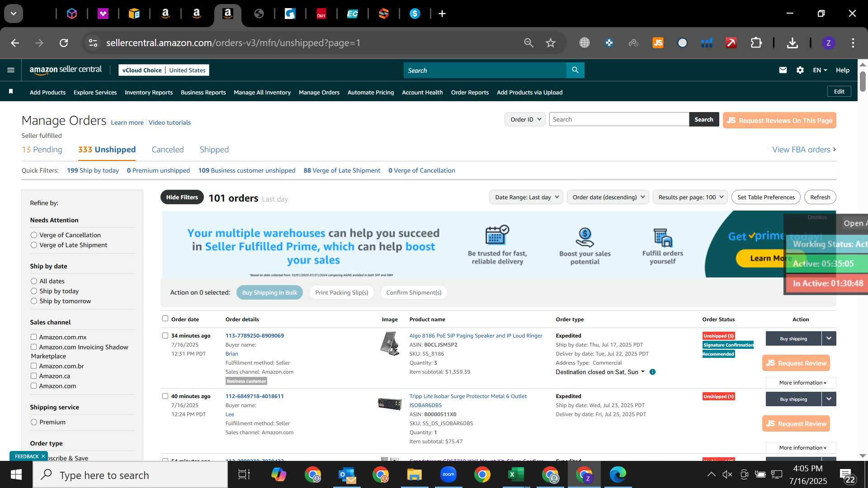Open the browser zoom magnifier icon
The image size is (868, 488).
pos(528,43)
